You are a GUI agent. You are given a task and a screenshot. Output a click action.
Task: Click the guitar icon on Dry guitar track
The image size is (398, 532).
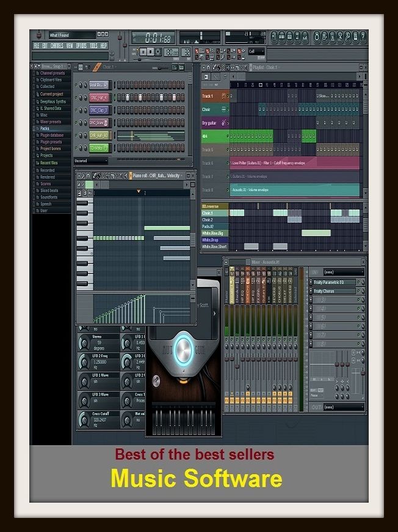tap(223, 123)
